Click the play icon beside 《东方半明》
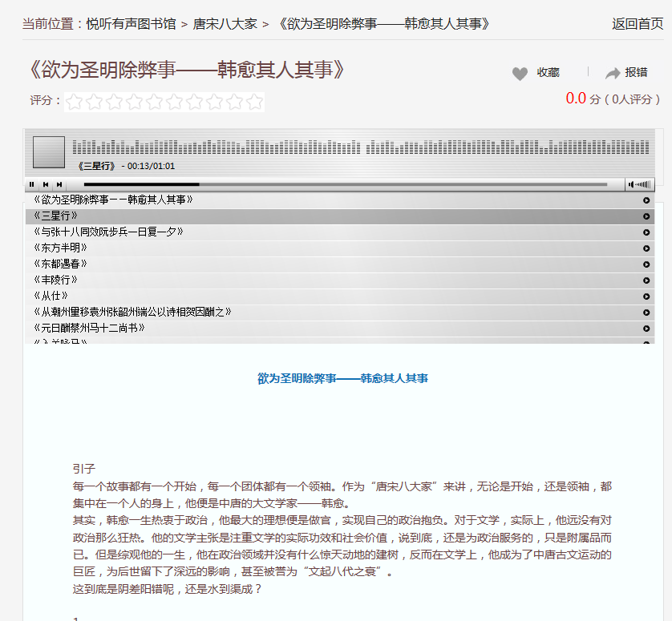Image resolution: width=672 pixels, height=621 pixels. tap(646, 248)
